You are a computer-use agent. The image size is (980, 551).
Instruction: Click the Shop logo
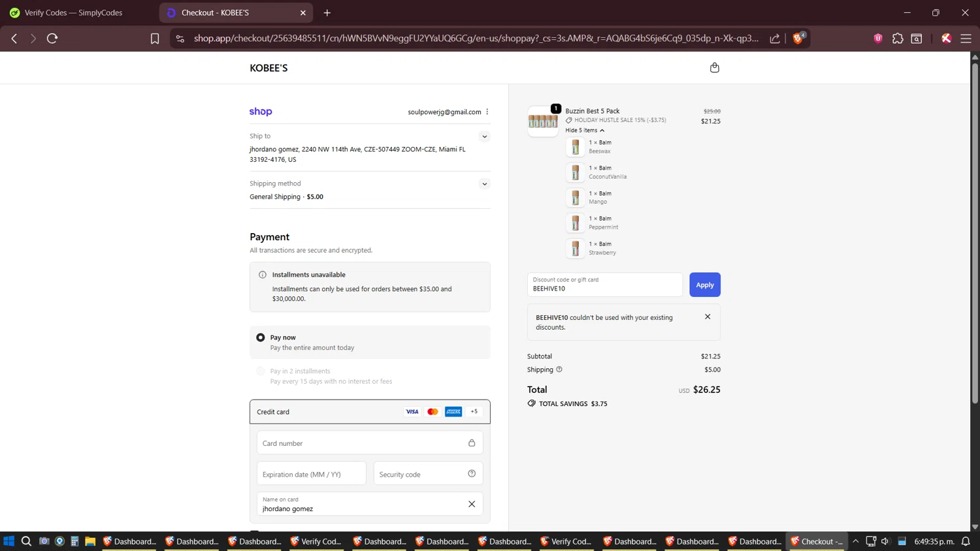pos(261,112)
